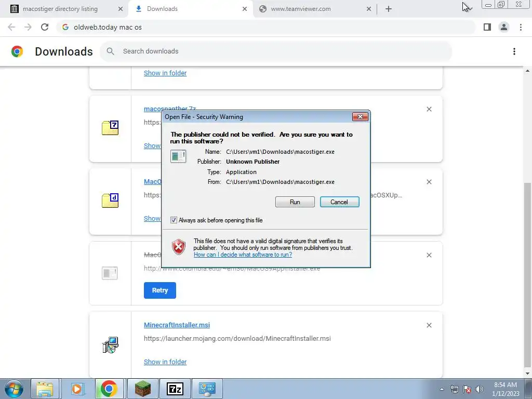532x399 pixels.
Task: Retry the failed MacOS9AppInstaller download
Action: [x=160, y=290]
